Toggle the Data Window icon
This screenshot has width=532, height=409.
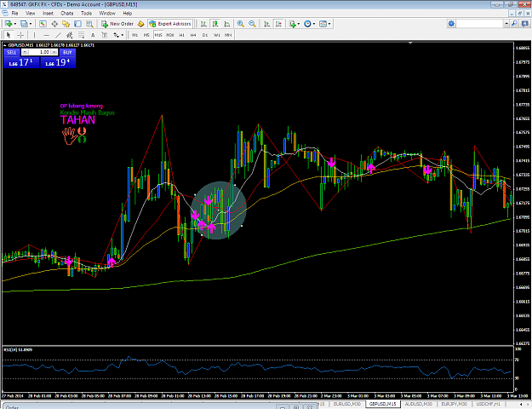click(54, 24)
